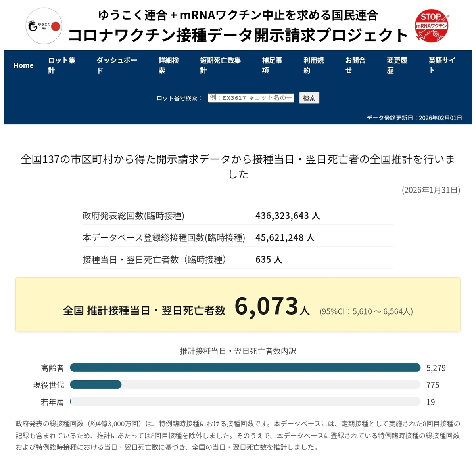Switch to the 英語サイト
The width and height of the screenshot is (476, 472).
441,65
